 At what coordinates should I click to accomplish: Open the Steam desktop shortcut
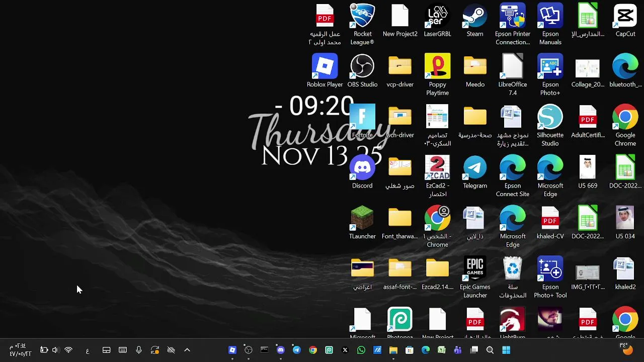pyautogui.click(x=475, y=20)
